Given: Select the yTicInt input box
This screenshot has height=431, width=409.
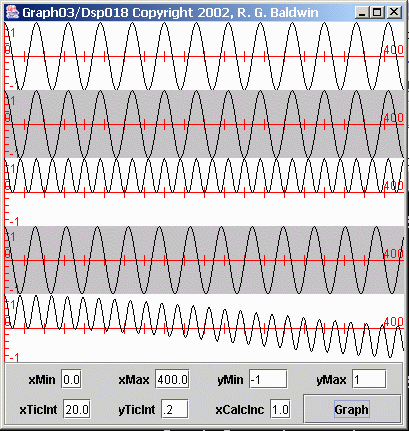Looking at the screenshot, I should [x=175, y=409].
